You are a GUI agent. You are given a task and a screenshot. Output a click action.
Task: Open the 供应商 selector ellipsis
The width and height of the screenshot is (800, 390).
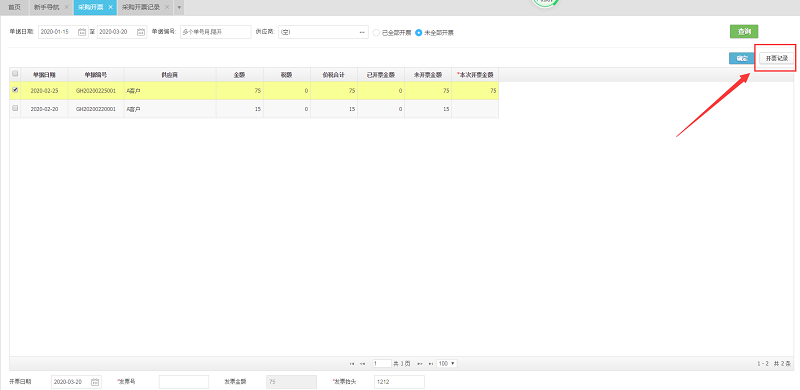[362, 32]
